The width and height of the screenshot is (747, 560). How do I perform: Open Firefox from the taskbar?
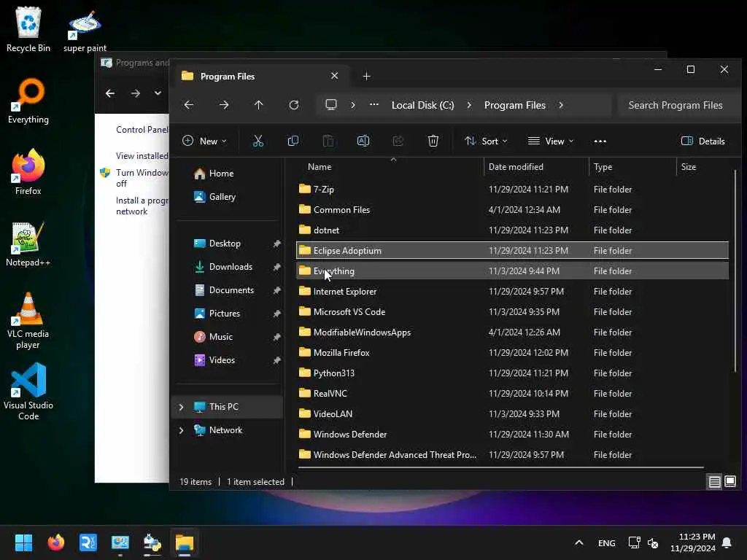[56, 542]
